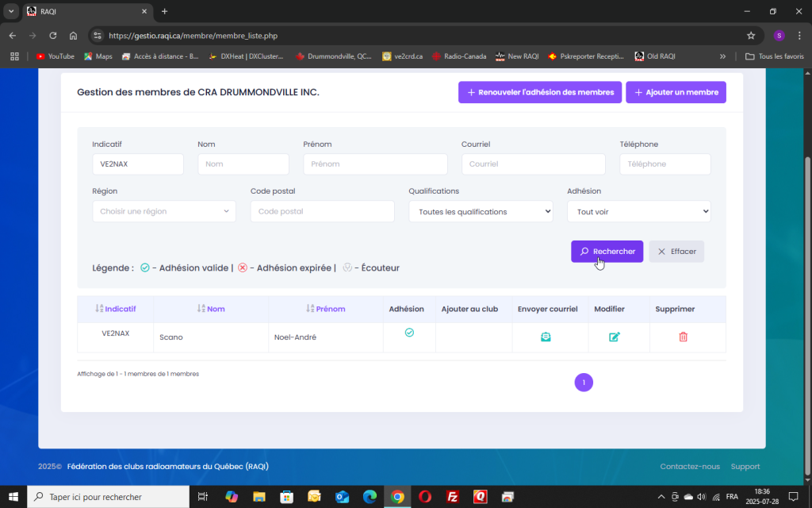The width and height of the screenshot is (812, 508).
Task: Open the Contactez-nous footer link
Action: pos(690,467)
